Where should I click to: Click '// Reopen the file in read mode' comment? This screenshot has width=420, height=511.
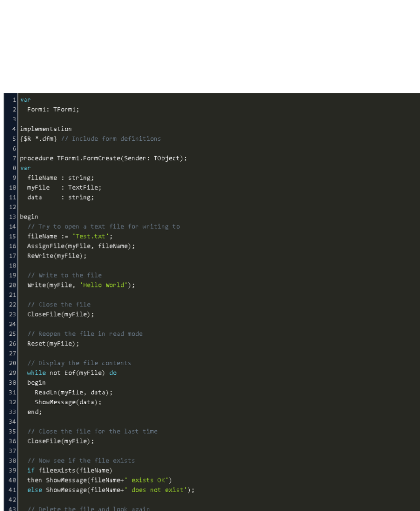pos(85,334)
